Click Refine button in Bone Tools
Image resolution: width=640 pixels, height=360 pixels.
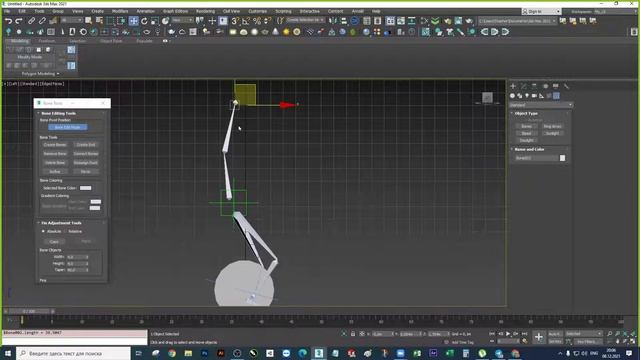[55, 172]
